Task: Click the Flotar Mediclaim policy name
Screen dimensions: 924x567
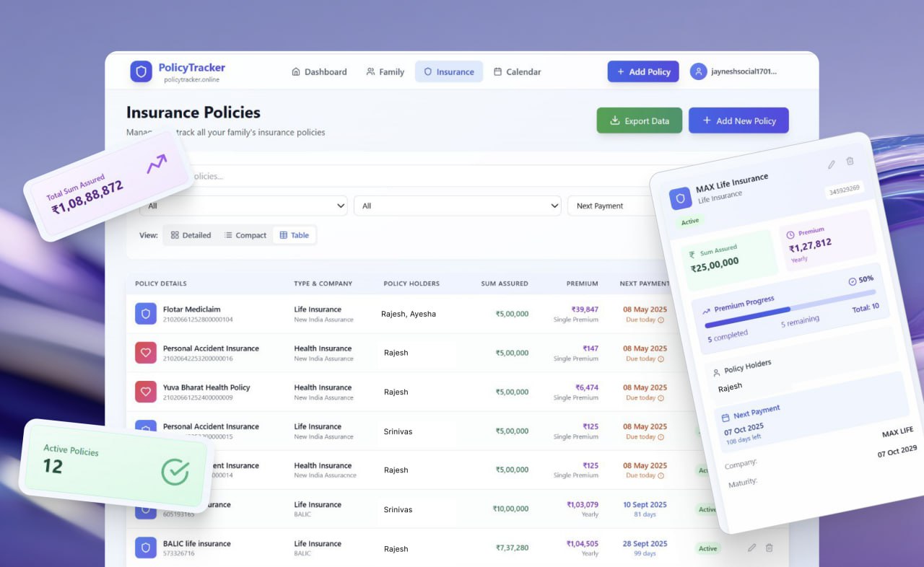Action: click(192, 309)
